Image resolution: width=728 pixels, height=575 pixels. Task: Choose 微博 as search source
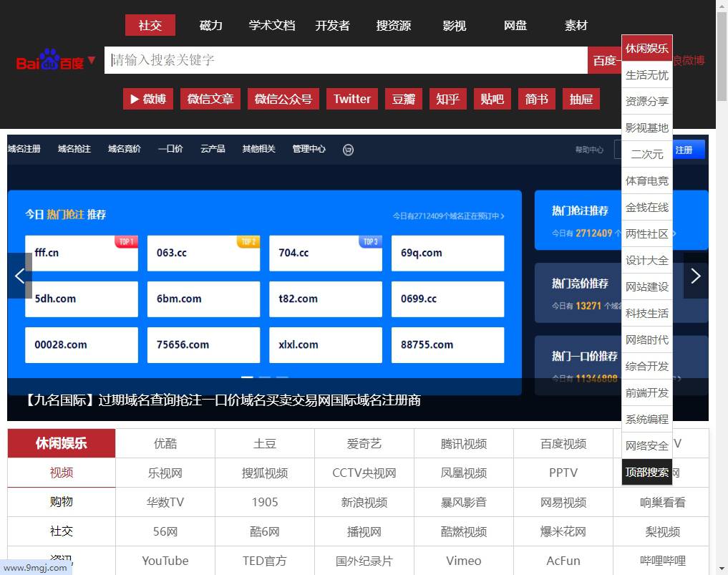click(x=148, y=99)
